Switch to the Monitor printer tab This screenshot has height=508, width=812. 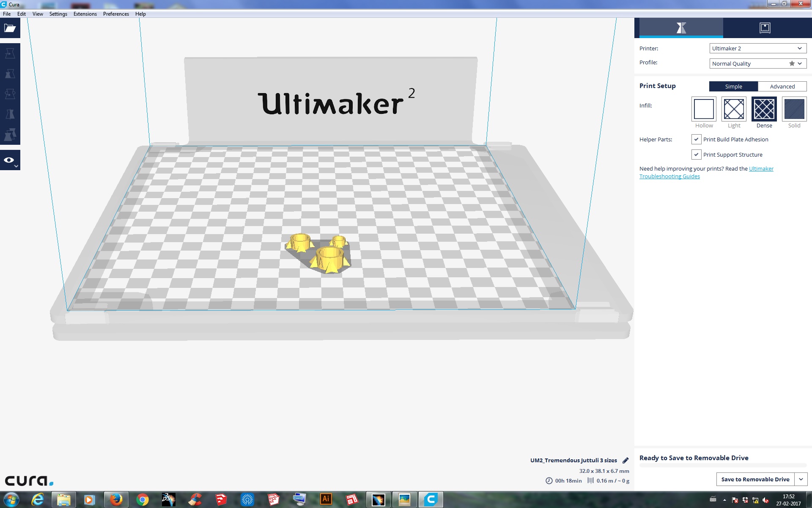[765, 28]
